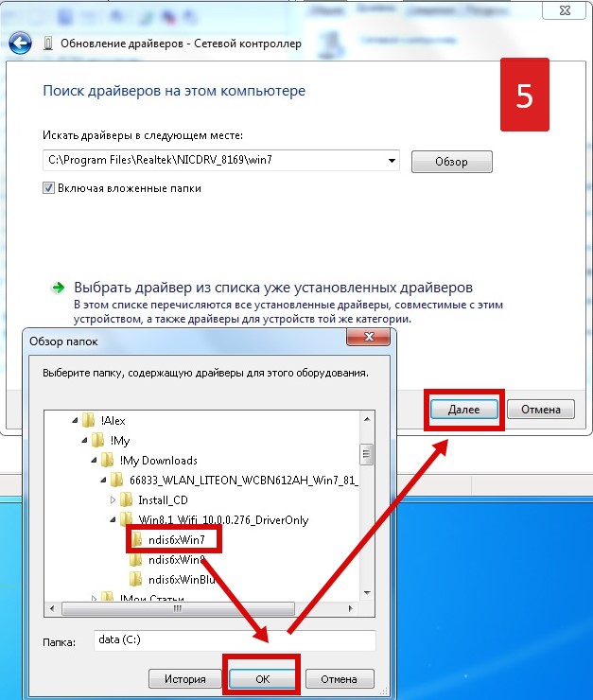Image resolution: width=593 pixels, height=700 pixels.
Task: Click green arrow next to driver list option
Action: coord(58,288)
